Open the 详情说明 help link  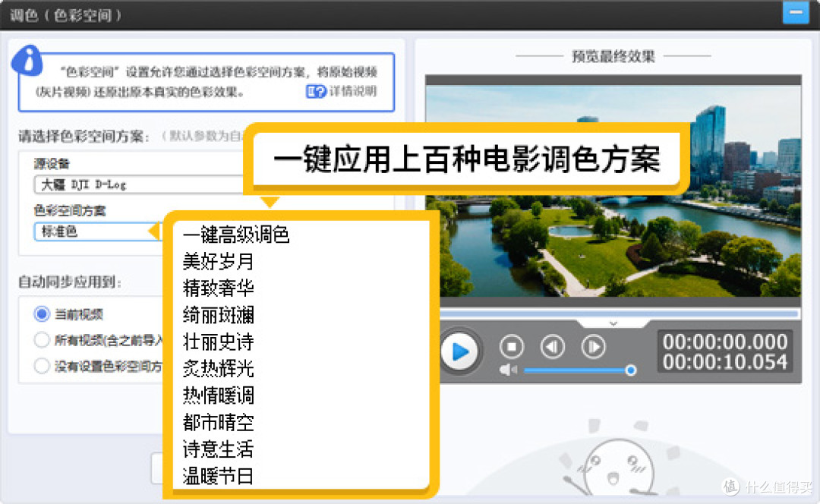[x=342, y=92]
